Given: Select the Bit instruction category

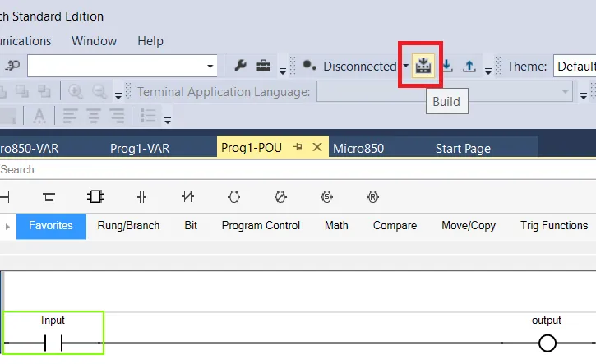Looking at the screenshot, I should (191, 226).
